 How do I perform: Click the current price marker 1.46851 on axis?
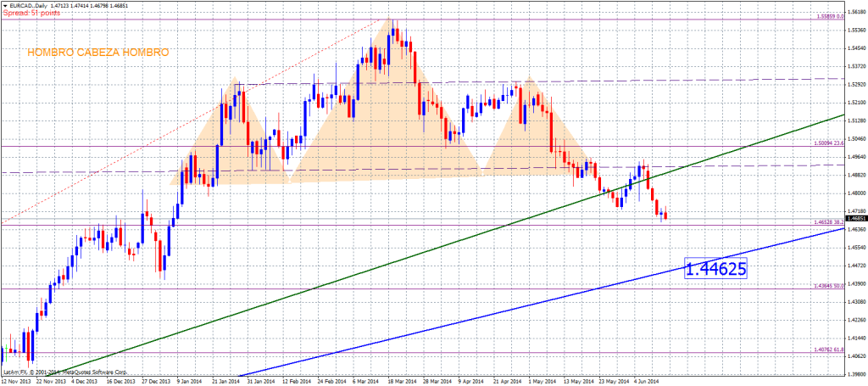[x=854, y=217]
